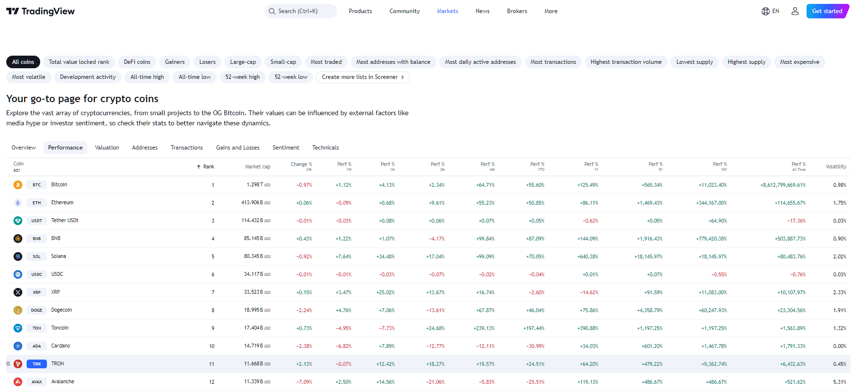868x392 pixels.
Task: Select the Losers filter
Action: point(208,62)
